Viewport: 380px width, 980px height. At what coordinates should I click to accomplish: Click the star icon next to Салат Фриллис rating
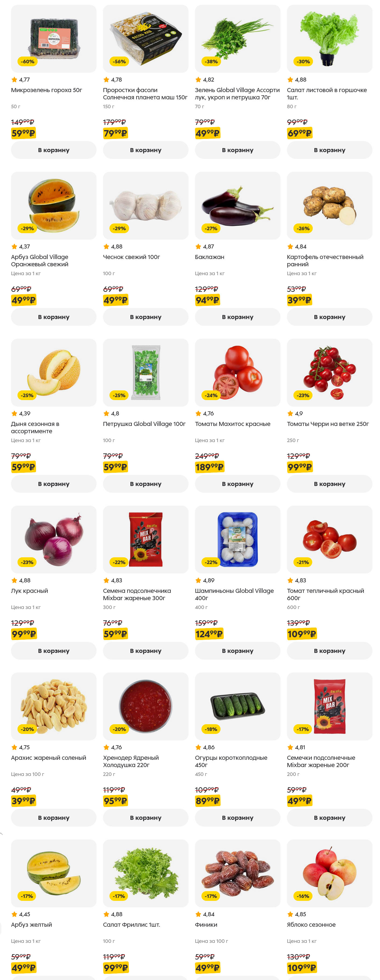coord(106,914)
